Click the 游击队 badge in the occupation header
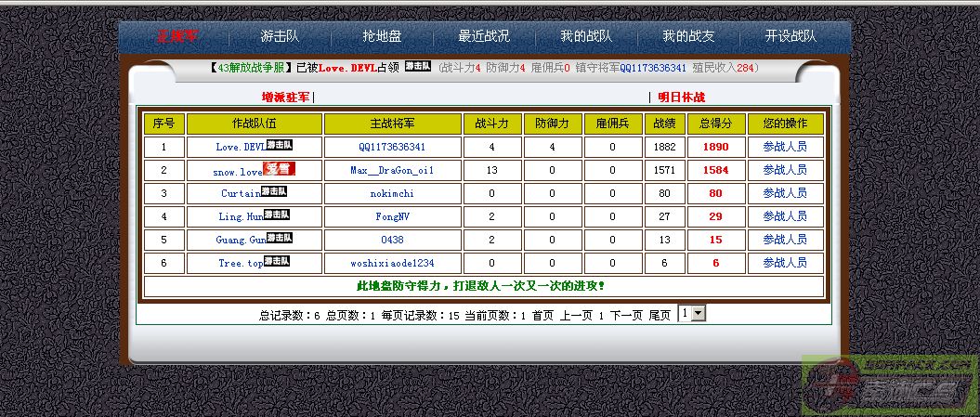The width and height of the screenshot is (980, 417). tap(417, 67)
